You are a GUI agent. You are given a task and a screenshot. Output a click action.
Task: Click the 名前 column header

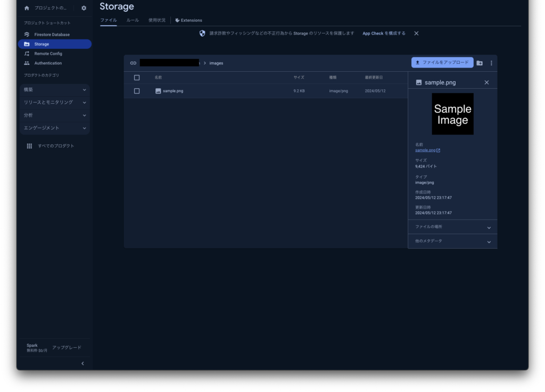pyautogui.click(x=158, y=78)
